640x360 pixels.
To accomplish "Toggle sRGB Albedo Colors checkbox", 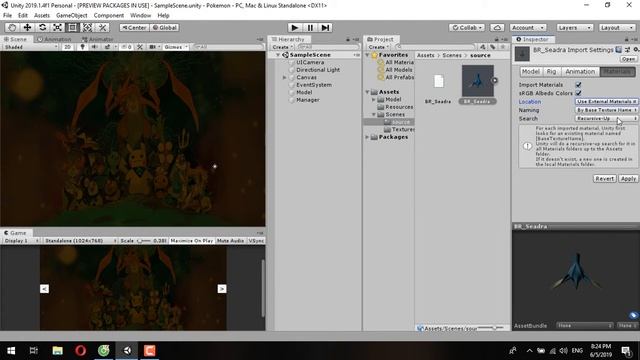I will pyautogui.click(x=578, y=93).
